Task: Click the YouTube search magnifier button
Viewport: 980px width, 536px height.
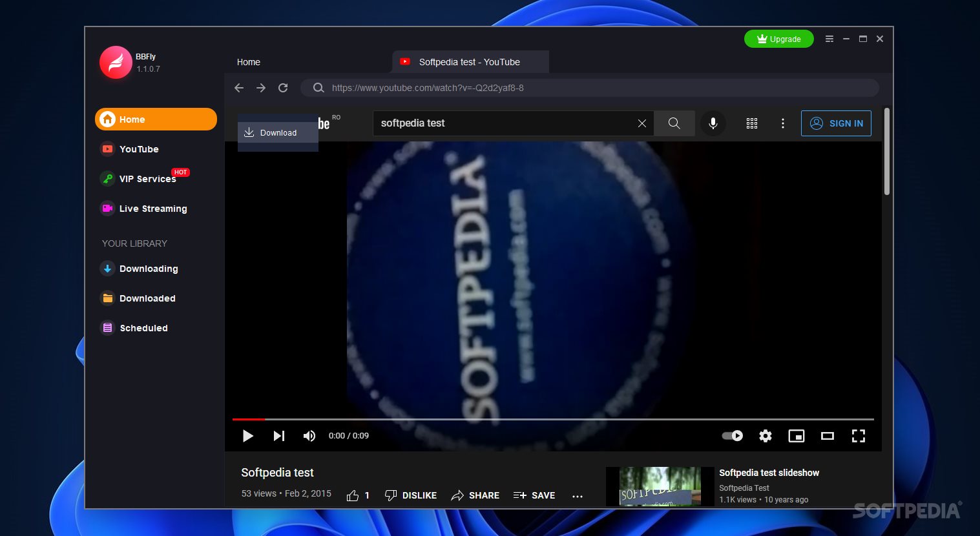Action: click(x=674, y=123)
